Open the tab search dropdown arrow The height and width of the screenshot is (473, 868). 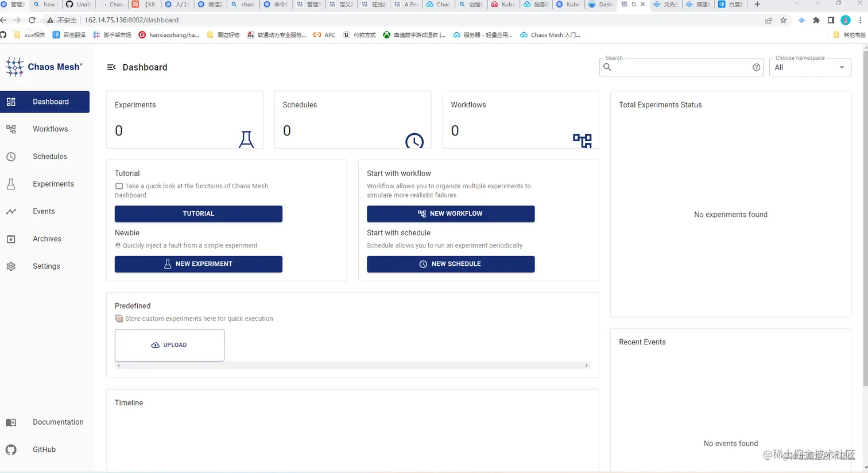[796, 3]
